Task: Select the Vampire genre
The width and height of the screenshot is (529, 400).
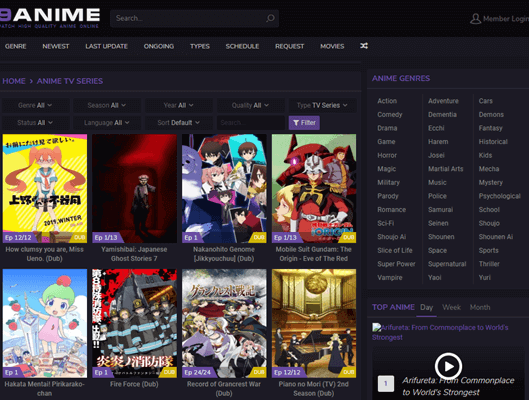Action: coord(390,278)
